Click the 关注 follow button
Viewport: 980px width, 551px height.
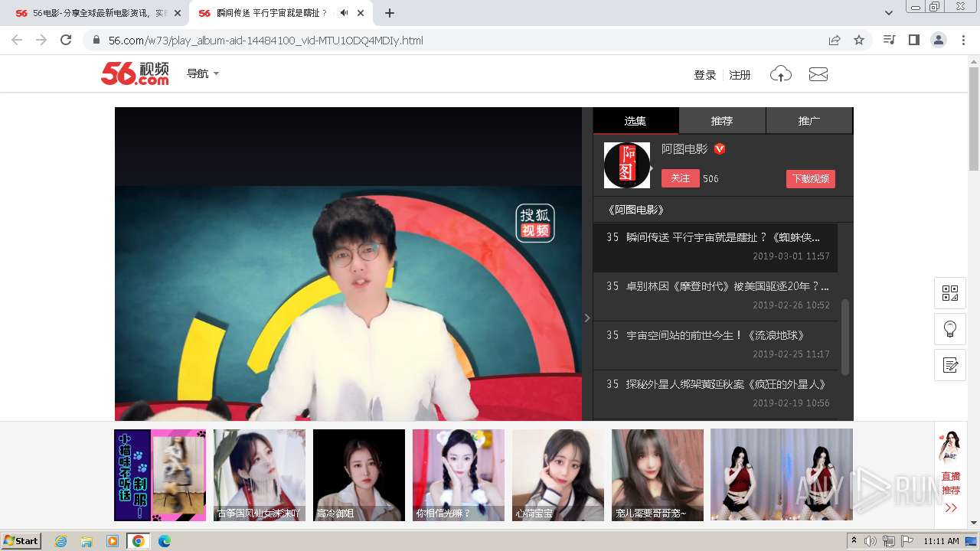click(x=681, y=178)
